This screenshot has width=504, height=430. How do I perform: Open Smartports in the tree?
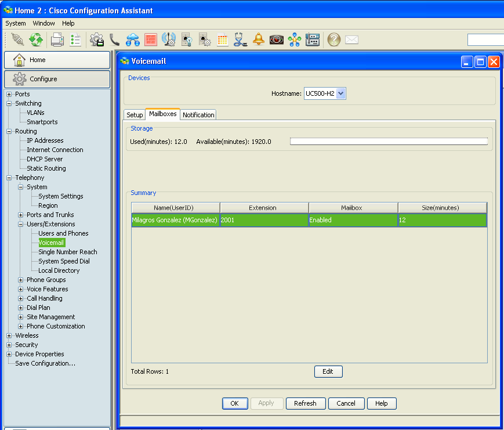[42, 122]
